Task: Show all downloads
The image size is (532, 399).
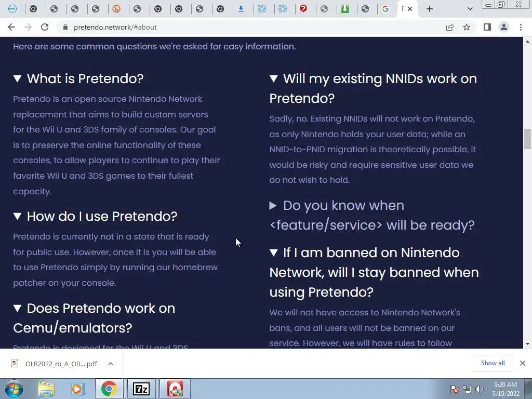Action: 493,363
